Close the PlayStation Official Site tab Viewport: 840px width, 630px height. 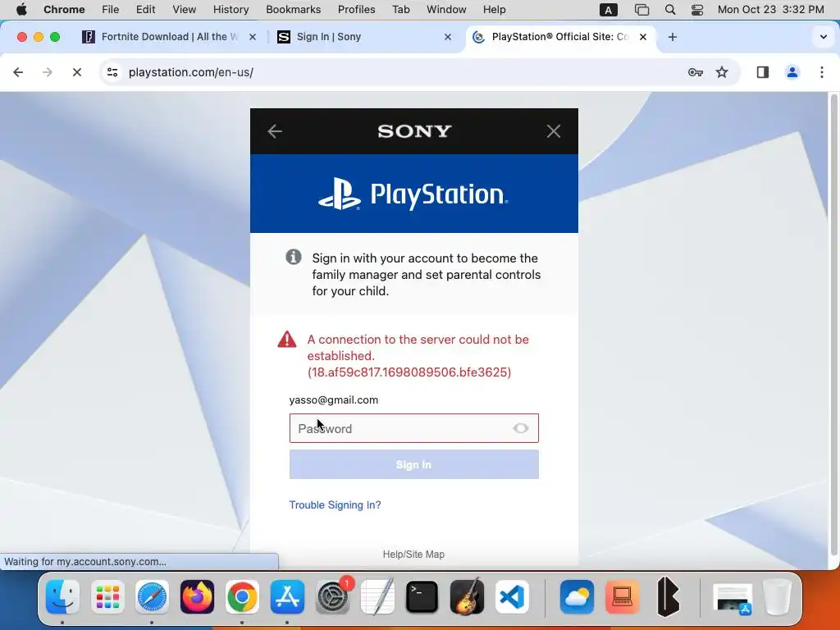[643, 37]
